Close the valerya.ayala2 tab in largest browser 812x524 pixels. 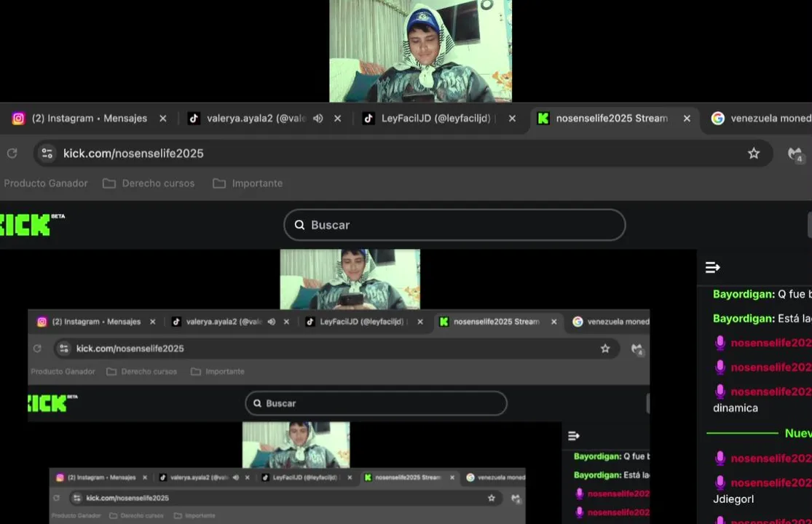pos(338,119)
